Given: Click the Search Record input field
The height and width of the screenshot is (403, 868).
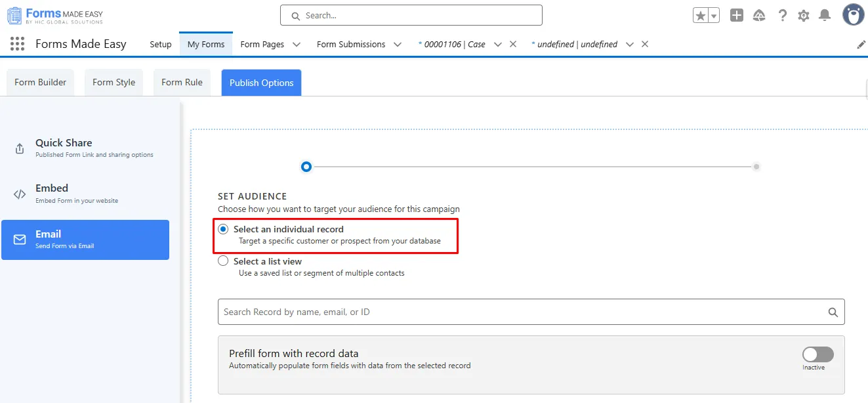Looking at the screenshot, I should (x=522, y=312).
